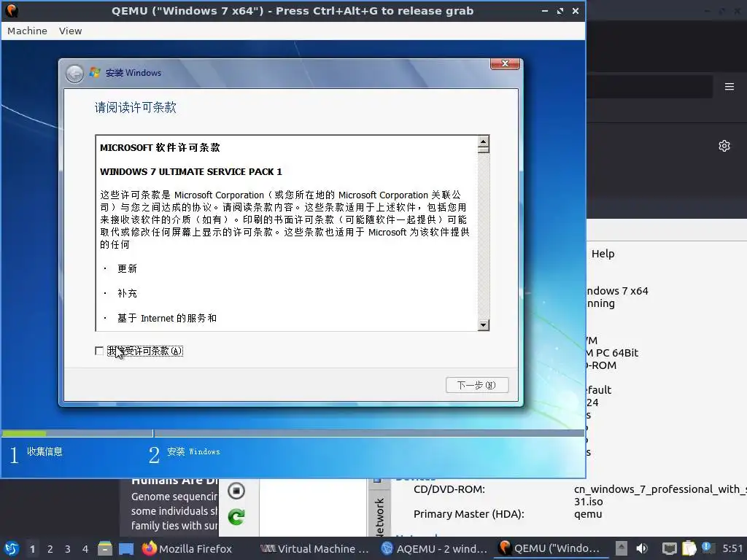Switch to Virtual Machine Manager taskbar entry
Screen dimensions: 747x560
315,548
